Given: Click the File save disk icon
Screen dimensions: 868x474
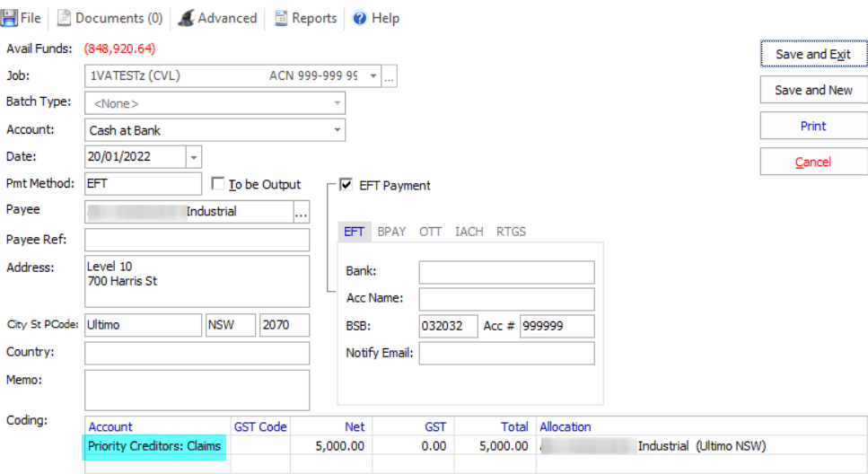Looking at the screenshot, I should pos(11,18).
